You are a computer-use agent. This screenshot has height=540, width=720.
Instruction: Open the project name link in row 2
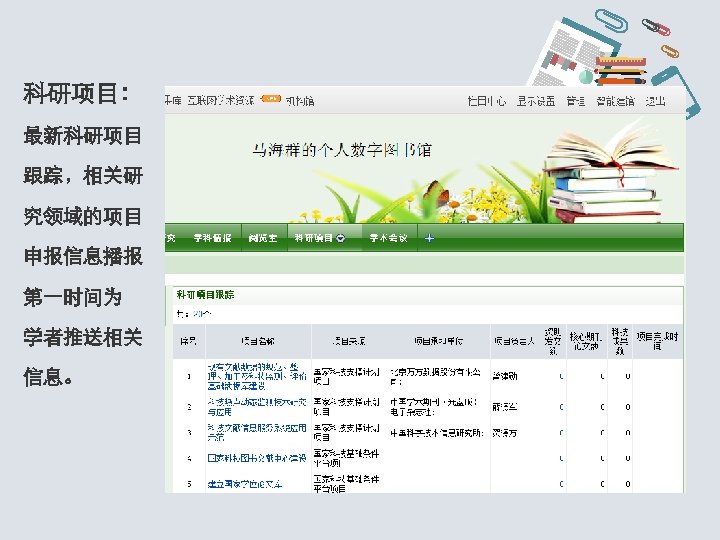(x=257, y=407)
